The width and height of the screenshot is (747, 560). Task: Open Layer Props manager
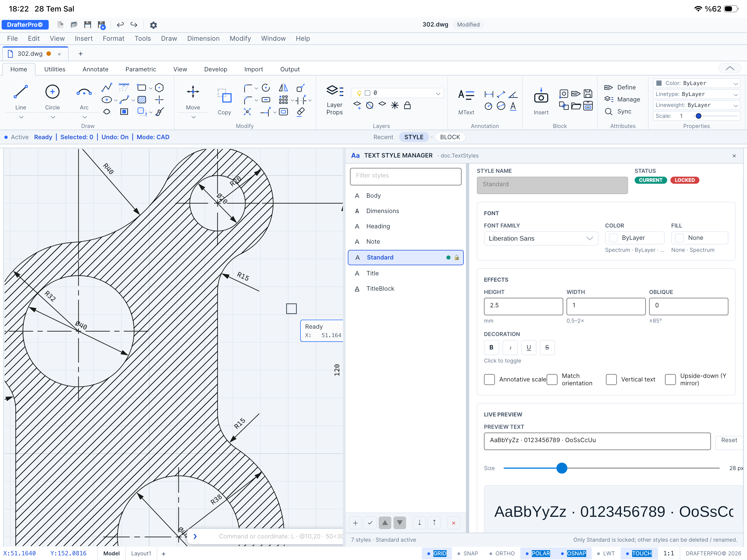tap(334, 100)
